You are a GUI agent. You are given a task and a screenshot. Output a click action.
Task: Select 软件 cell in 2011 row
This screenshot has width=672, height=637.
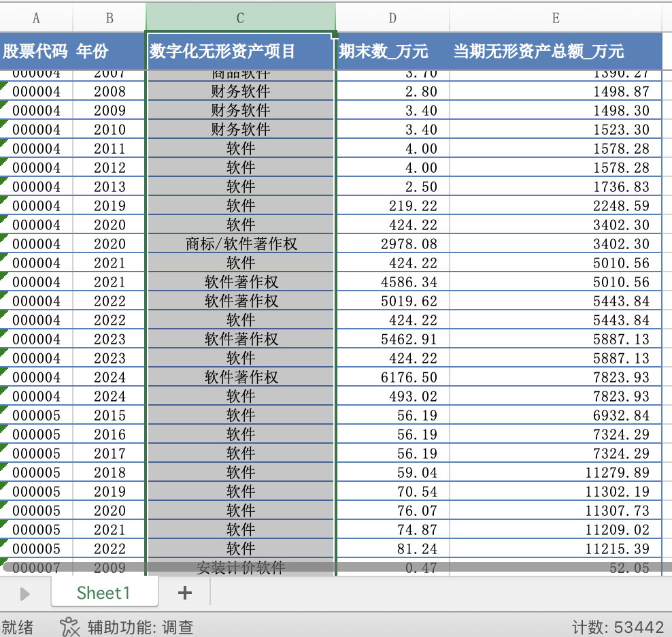coord(240,148)
